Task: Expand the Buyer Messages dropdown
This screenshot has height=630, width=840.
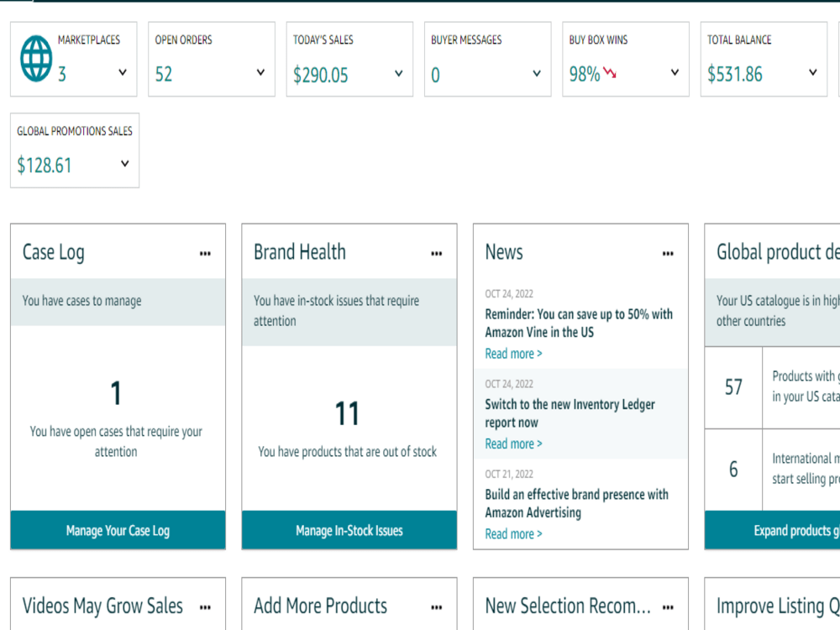Action: 537,73
